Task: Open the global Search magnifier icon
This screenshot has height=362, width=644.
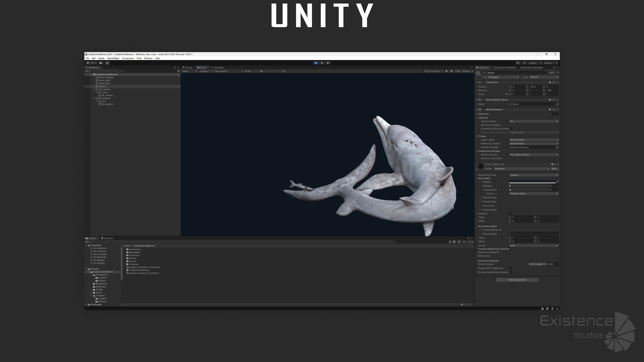Action: 524,63
